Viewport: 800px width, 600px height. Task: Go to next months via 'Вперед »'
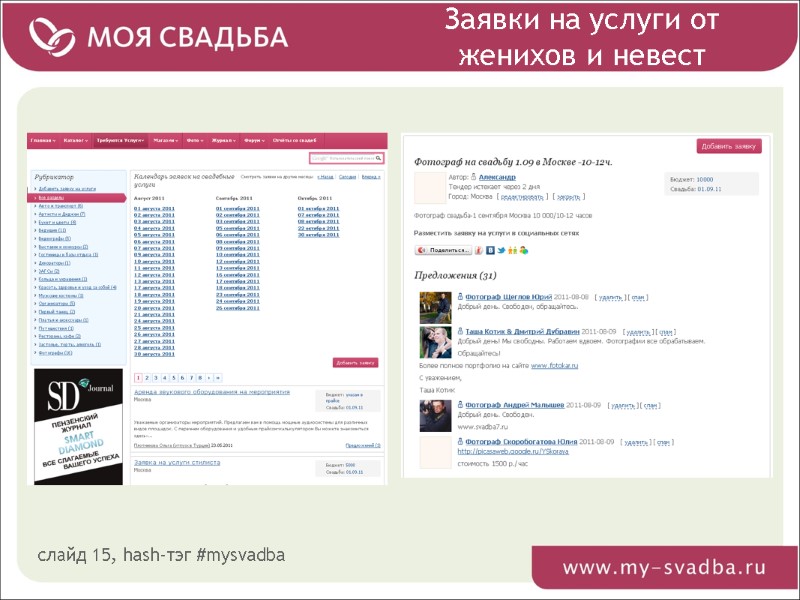[371, 177]
